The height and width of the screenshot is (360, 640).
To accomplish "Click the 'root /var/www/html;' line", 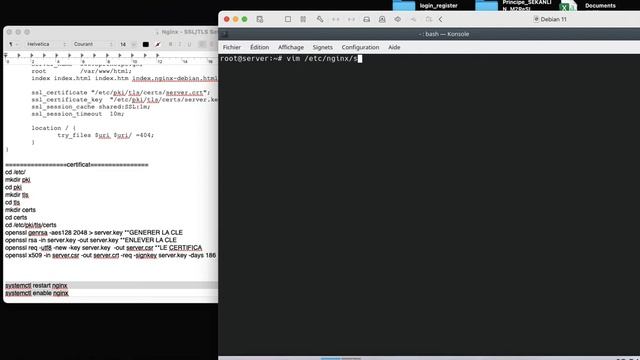I will point(82,71).
